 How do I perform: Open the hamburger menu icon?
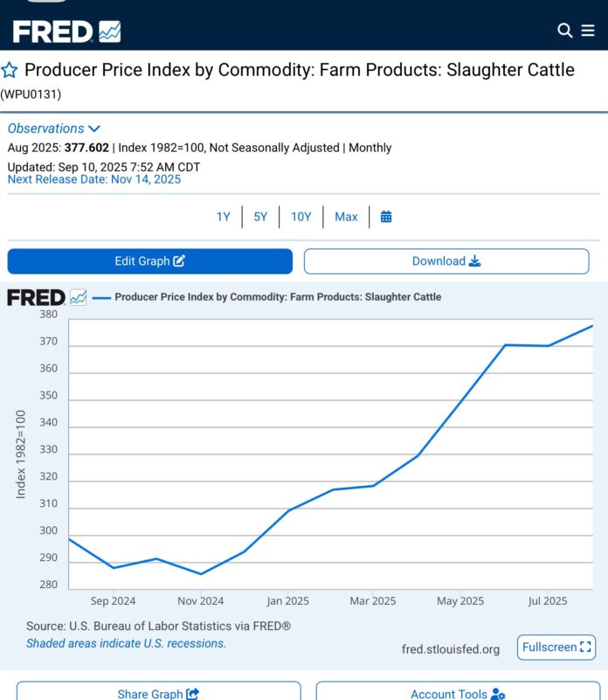[588, 31]
